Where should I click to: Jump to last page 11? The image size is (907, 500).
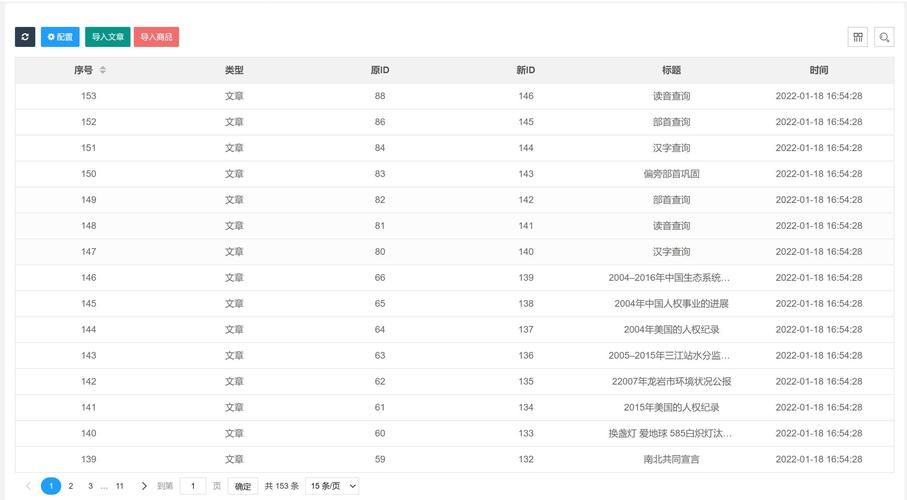[120, 486]
